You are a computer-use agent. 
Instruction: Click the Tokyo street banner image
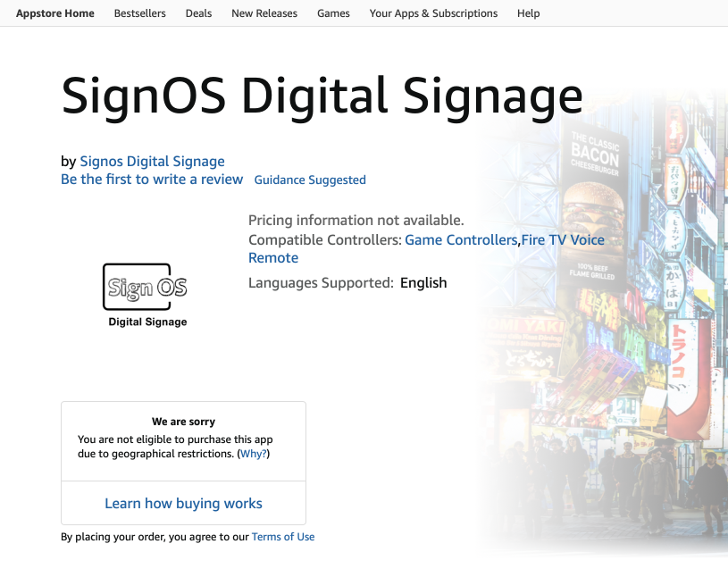click(x=604, y=321)
